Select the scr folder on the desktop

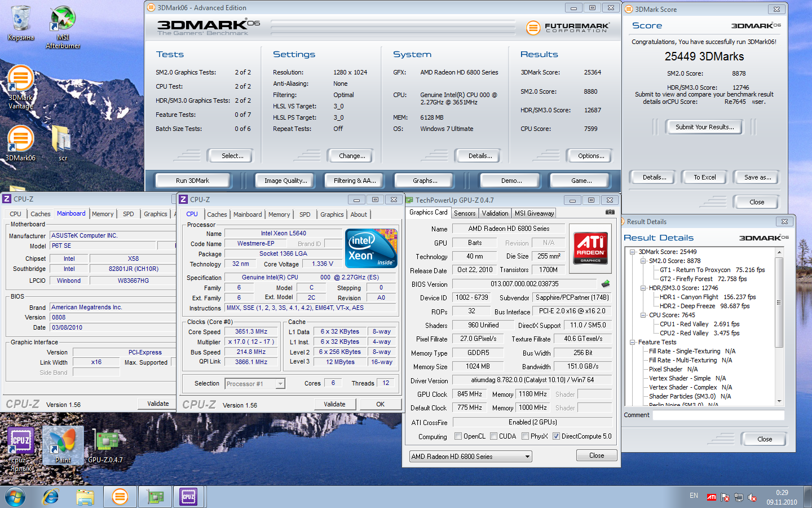[63, 143]
